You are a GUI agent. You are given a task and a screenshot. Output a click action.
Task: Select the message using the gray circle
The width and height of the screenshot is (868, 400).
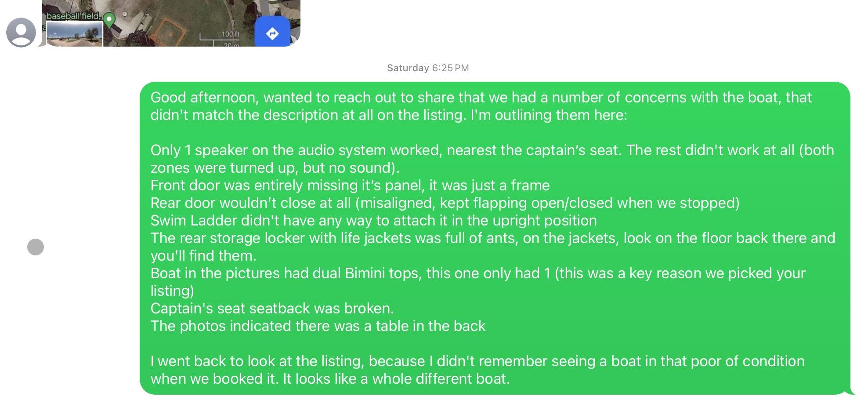point(36,247)
